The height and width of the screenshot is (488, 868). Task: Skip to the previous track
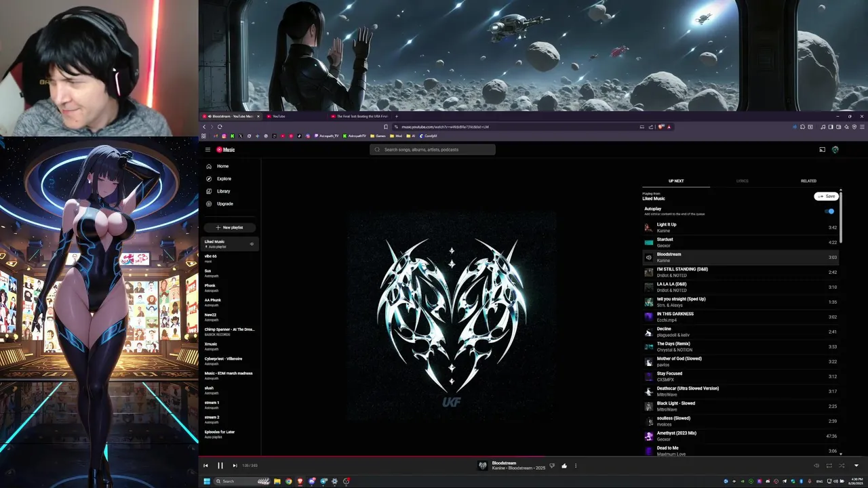205,466
